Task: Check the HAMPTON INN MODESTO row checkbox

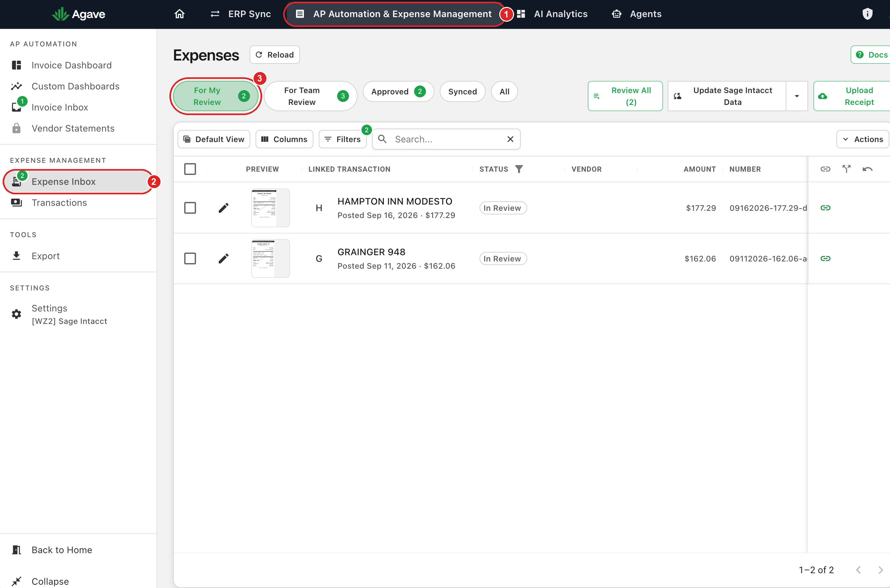Action: pos(190,208)
